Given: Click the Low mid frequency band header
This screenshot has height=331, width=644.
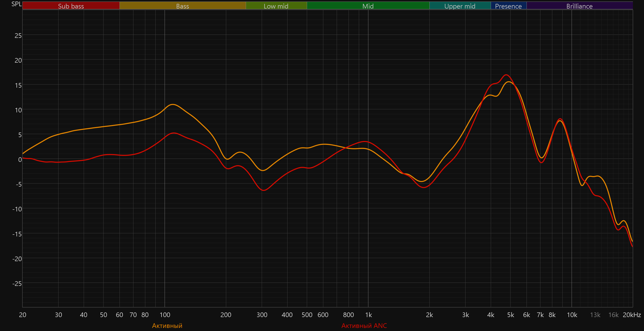Looking at the screenshot, I should (x=276, y=6).
